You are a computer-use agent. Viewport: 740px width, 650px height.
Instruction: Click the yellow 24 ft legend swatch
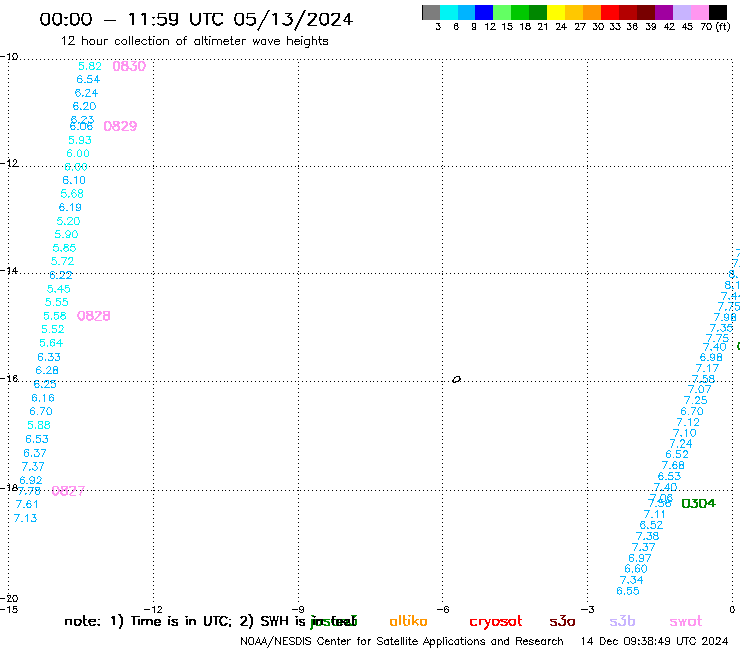(x=556, y=12)
